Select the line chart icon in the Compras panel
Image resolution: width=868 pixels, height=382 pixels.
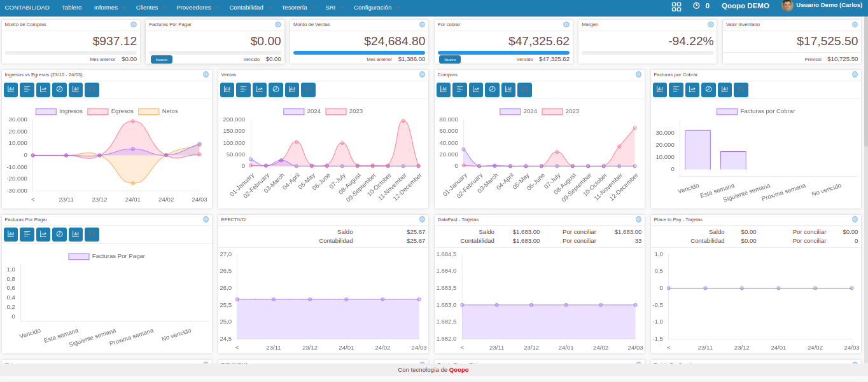tap(476, 90)
